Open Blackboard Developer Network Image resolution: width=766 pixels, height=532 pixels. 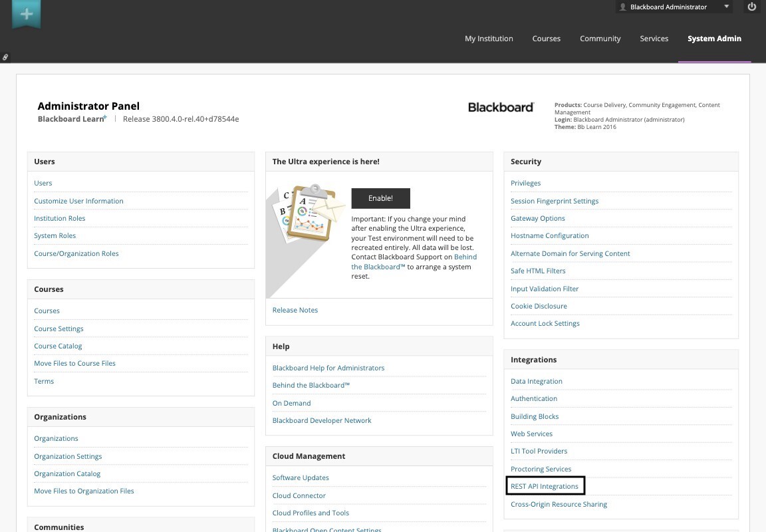pyautogui.click(x=322, y=421)
